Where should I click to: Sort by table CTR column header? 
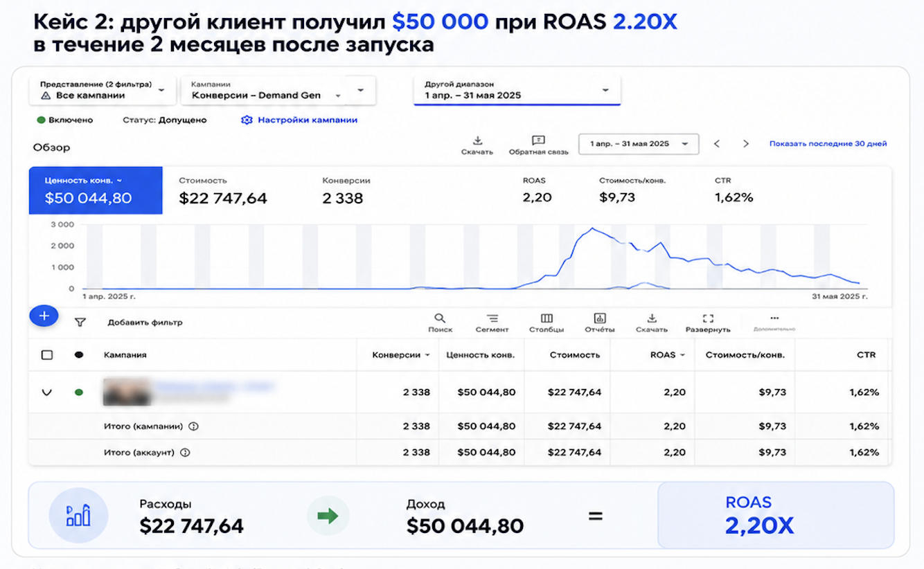click(866, 355)
